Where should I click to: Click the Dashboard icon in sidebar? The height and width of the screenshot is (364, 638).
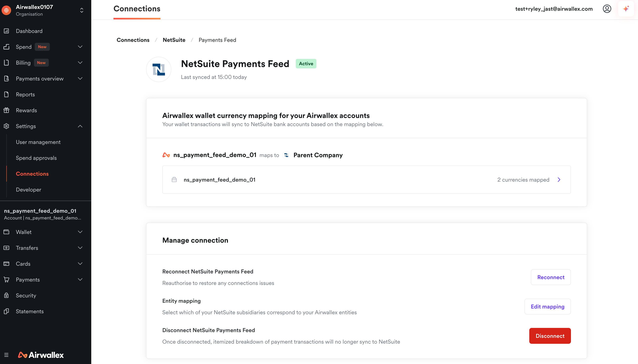pyautogui.click(x=7, y=31)
